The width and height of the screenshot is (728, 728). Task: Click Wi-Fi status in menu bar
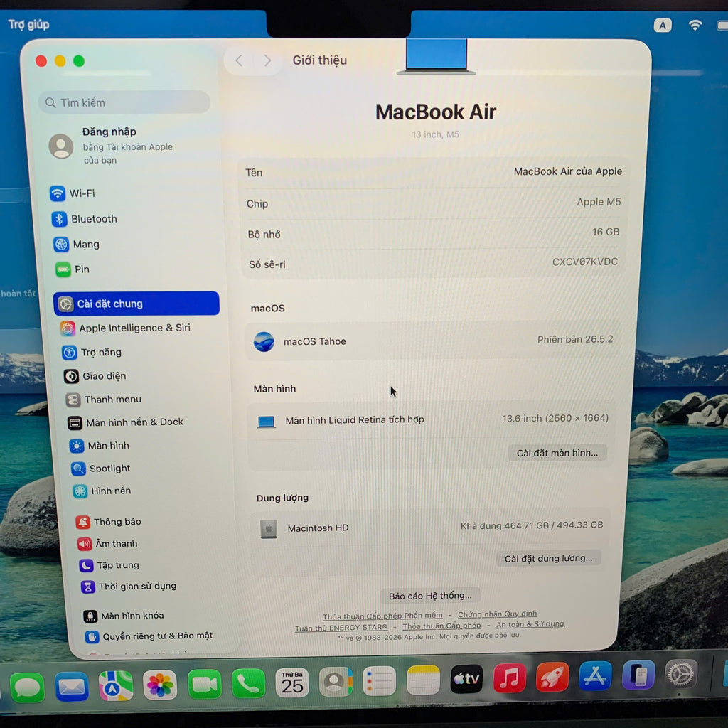695,25
